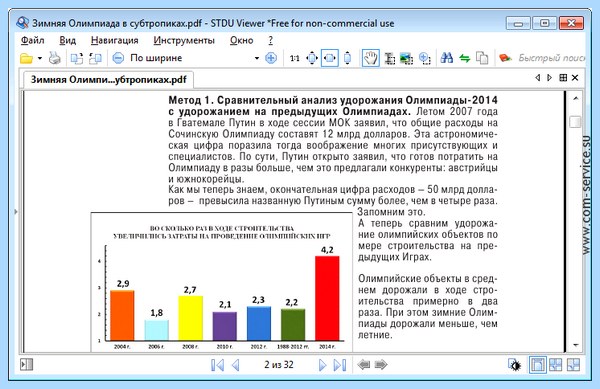Click the '2 из 32' page number field

click(279, 365)
